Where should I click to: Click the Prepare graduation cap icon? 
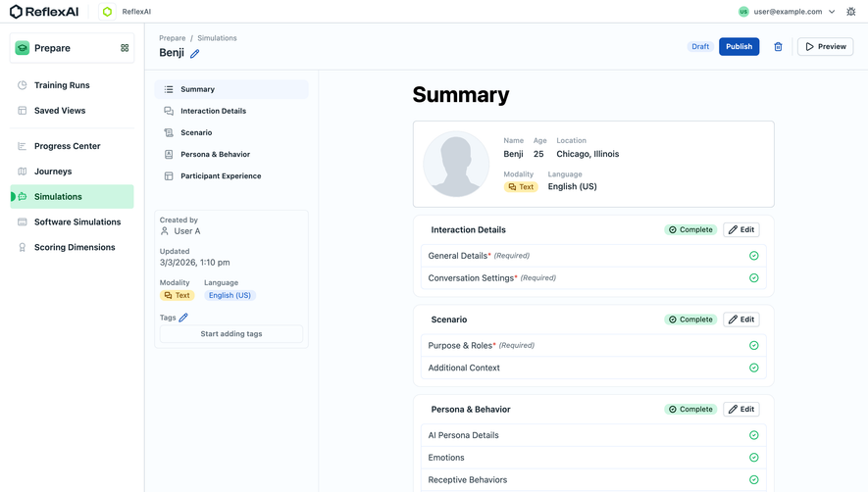point(23,48)
